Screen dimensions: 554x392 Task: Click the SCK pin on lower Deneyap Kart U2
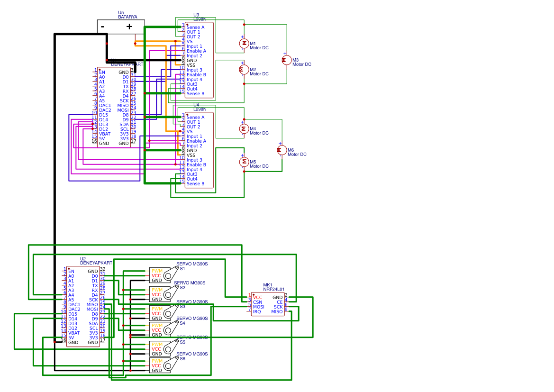tap(94, 300)
